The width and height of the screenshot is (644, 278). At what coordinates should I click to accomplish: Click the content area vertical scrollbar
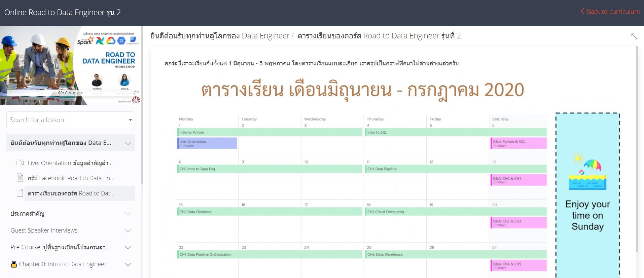click(x=637, y=149)
